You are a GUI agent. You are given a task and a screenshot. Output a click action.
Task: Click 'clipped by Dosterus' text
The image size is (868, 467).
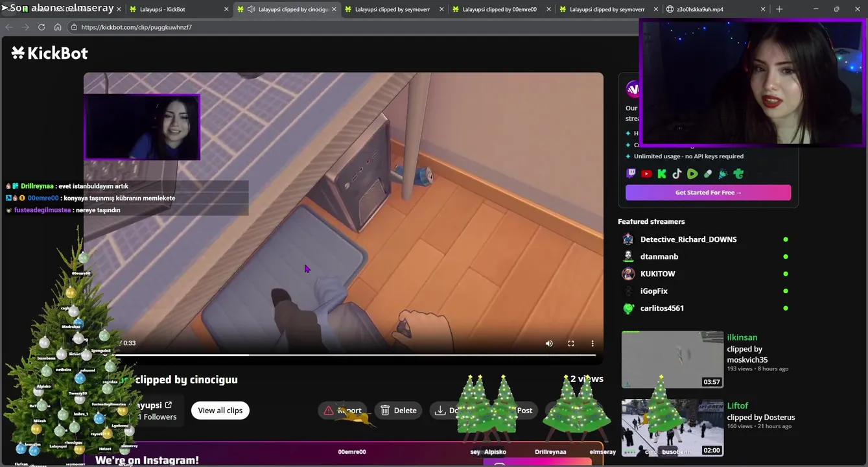click(x=761, y=417)
